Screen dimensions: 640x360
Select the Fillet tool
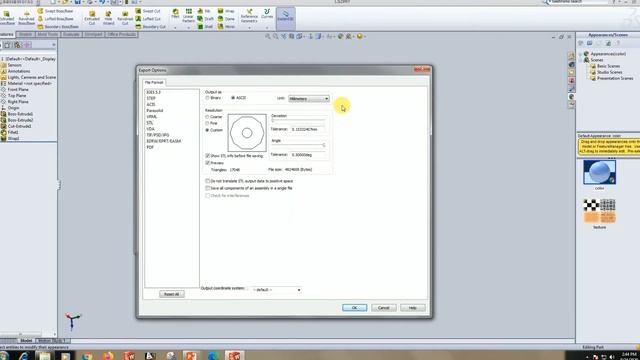[175, 13]
